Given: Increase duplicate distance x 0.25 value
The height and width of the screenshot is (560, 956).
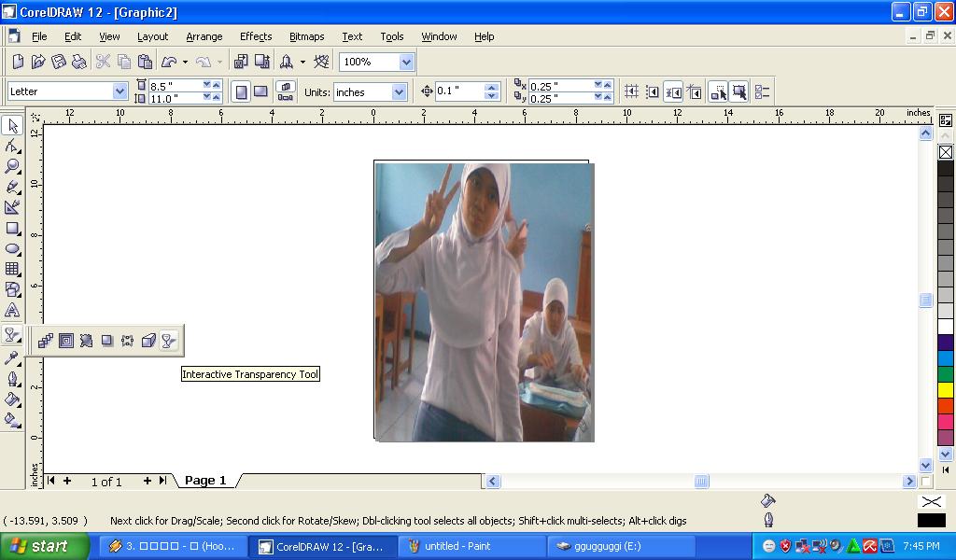Looking at the screenshot, I should (x=608, y=85).
